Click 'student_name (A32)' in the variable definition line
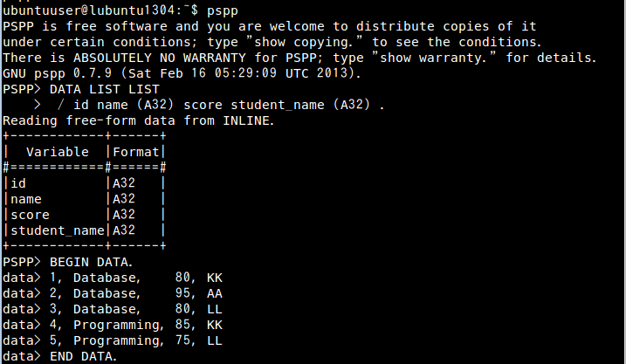Screen dimensions: 626x364 point(300,105)
